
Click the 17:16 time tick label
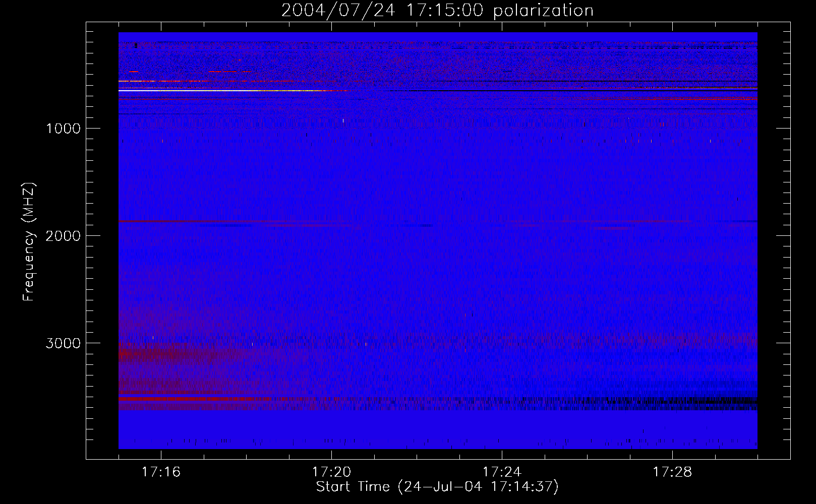[x=161, y=472]
